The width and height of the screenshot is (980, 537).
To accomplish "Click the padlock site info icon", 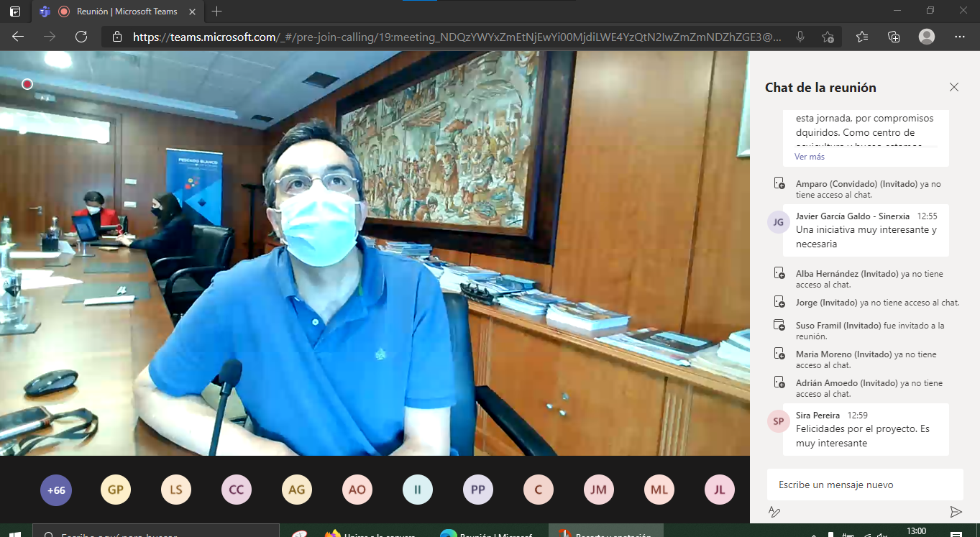I will tap(117, 37).
